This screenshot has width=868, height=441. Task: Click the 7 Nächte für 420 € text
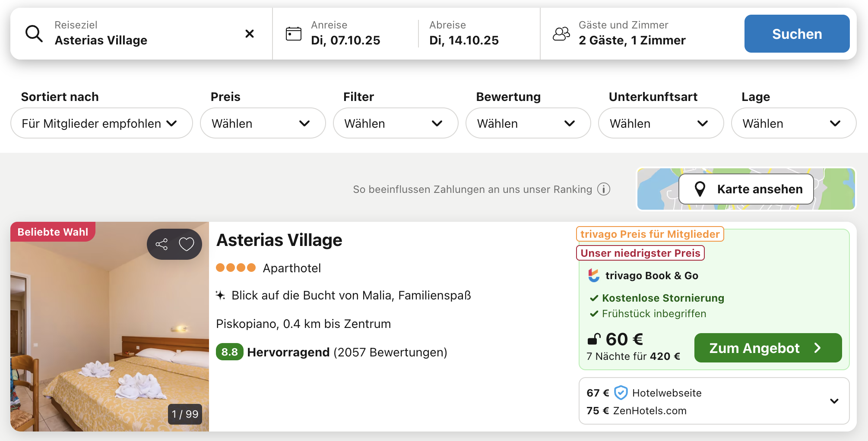[x=633, y=356]
